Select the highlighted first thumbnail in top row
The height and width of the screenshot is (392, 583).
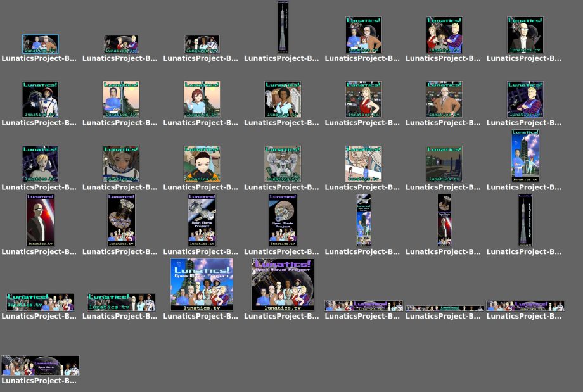click(x=40, y=44)
